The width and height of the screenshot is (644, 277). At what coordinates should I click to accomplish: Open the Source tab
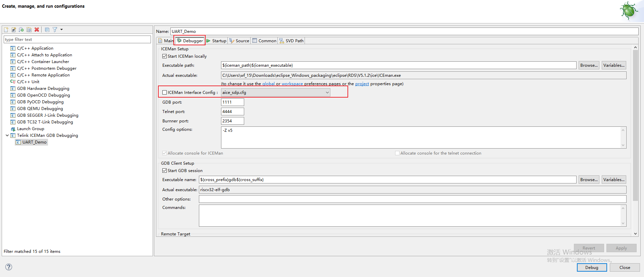[239, 41]
